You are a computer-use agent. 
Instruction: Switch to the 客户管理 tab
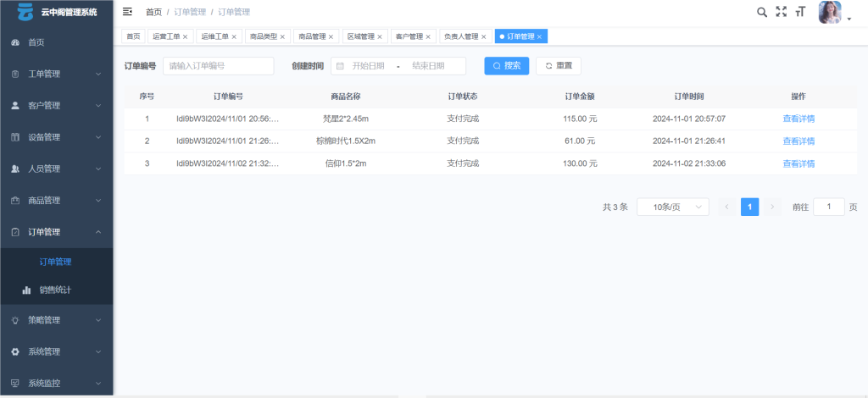(x=409, y=36)
